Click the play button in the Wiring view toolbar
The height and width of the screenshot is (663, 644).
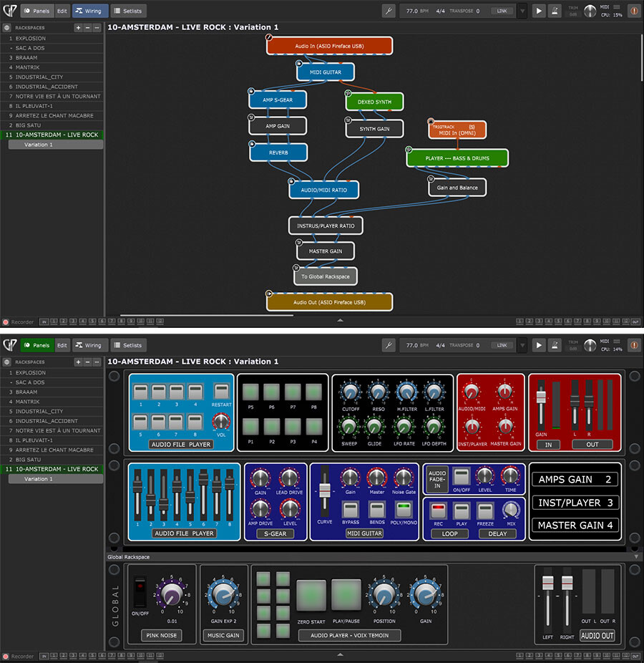click(539, 11)
